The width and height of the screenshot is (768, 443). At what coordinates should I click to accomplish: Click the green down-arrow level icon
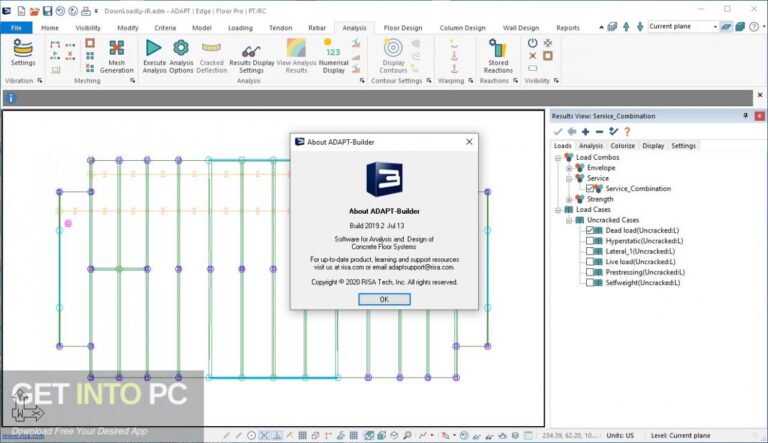[x=640, y=26]
